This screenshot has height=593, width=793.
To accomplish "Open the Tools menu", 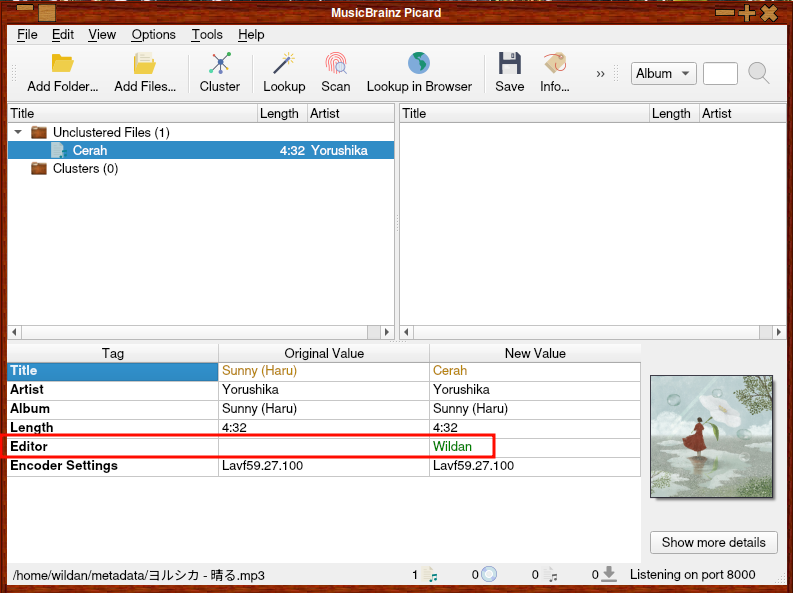I will pyautogui.click(x=207, y=34).
